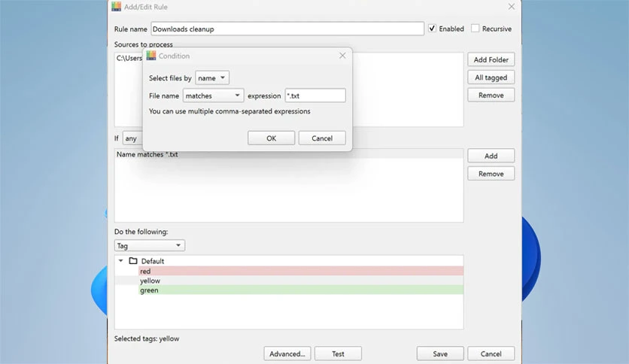Select the red tag
Screen dimensions: 629x364
point(301,271)
